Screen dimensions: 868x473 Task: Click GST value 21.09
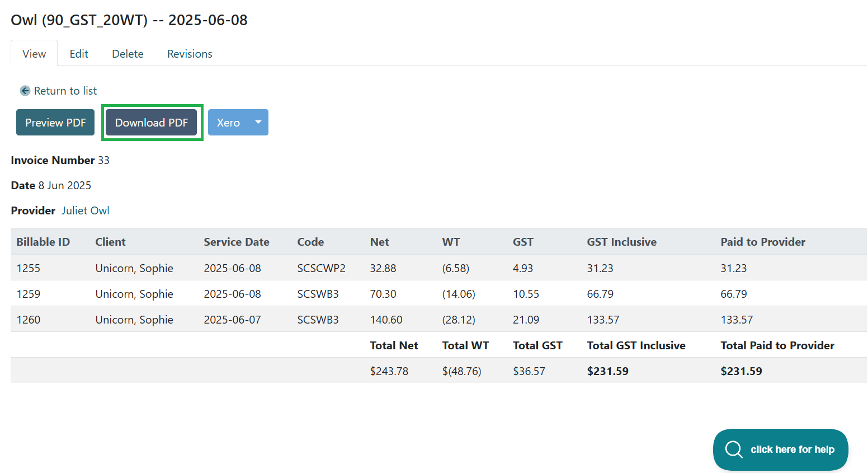(x=526, y=320)
